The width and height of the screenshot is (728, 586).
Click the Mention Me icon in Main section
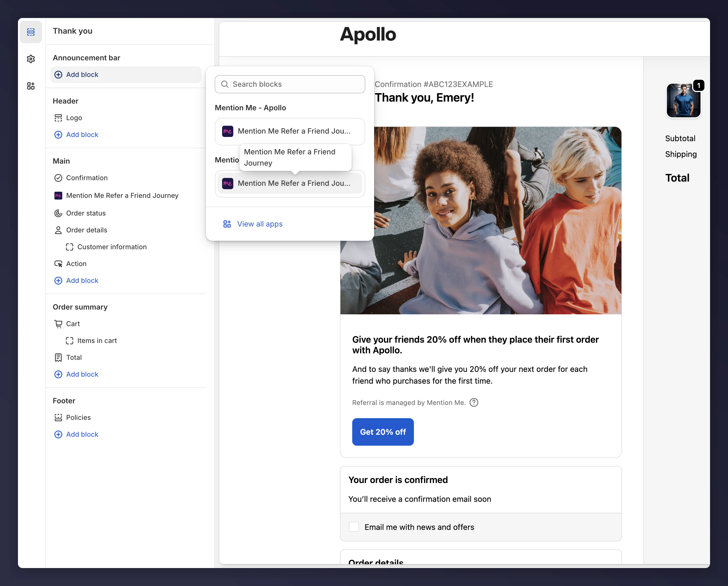58,196
